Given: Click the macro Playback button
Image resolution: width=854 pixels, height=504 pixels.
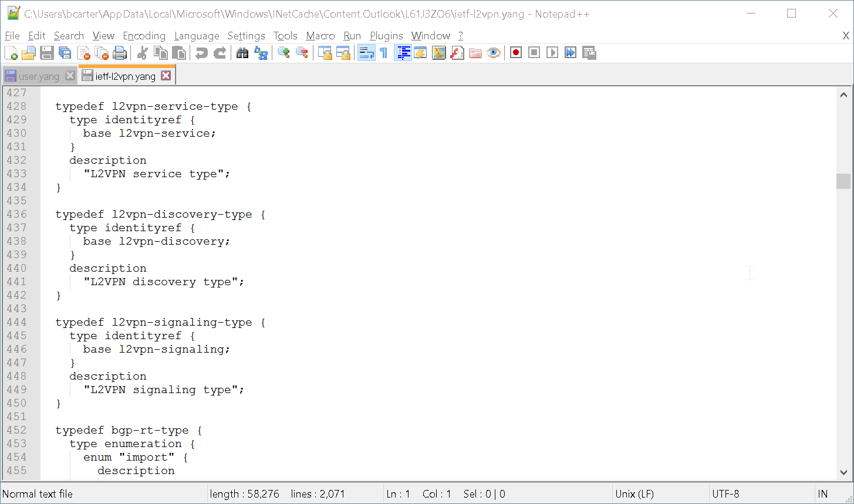Looking at the screenshot, I should 552,53.
